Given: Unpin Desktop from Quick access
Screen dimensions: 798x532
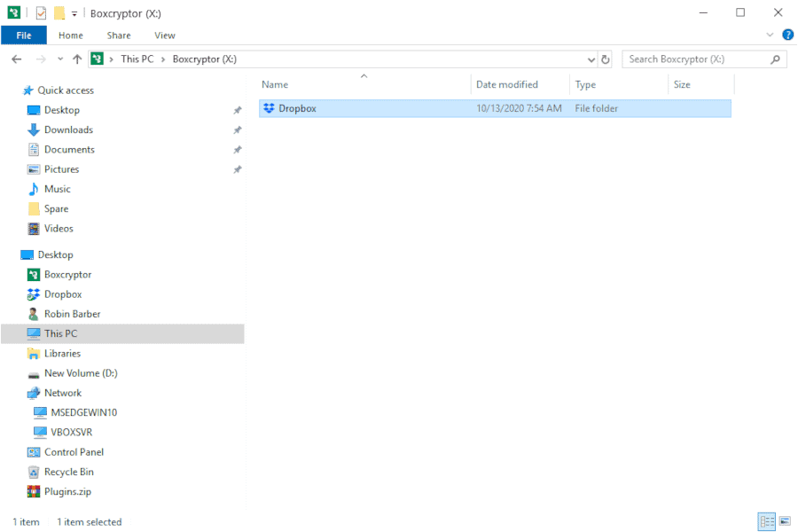Looking at the screenshot, I should (238, 109).
